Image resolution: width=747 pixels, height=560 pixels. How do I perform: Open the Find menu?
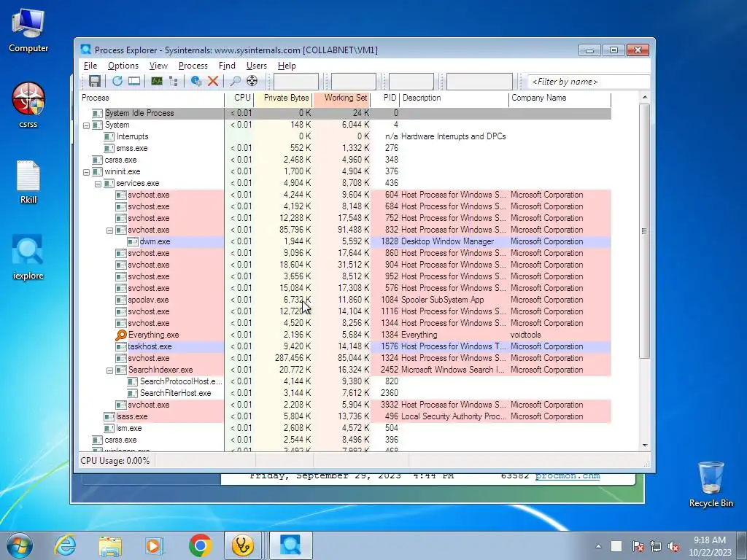click(227, 66)
